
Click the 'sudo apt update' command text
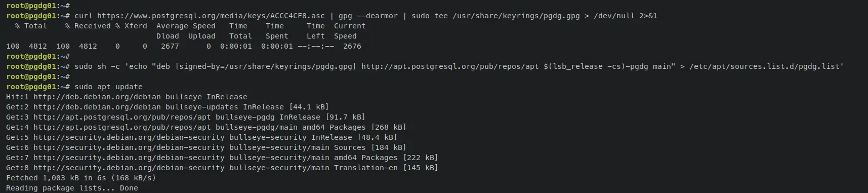(108, 87)
